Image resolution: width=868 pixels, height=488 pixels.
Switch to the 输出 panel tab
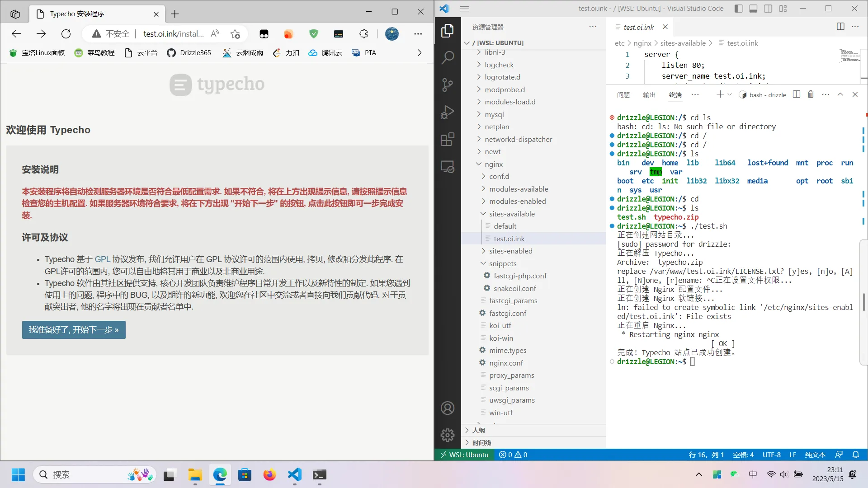[x=649, y=95]
